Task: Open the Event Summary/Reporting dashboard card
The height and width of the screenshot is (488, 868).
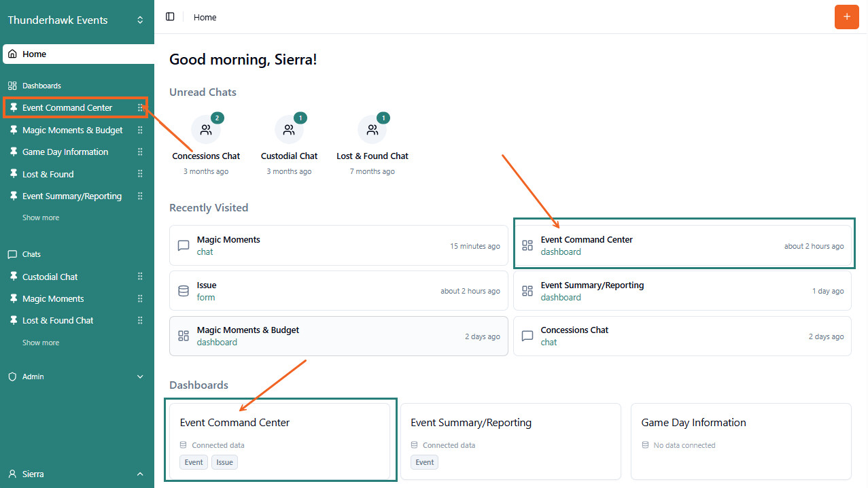Action: [x=510, y=441]
